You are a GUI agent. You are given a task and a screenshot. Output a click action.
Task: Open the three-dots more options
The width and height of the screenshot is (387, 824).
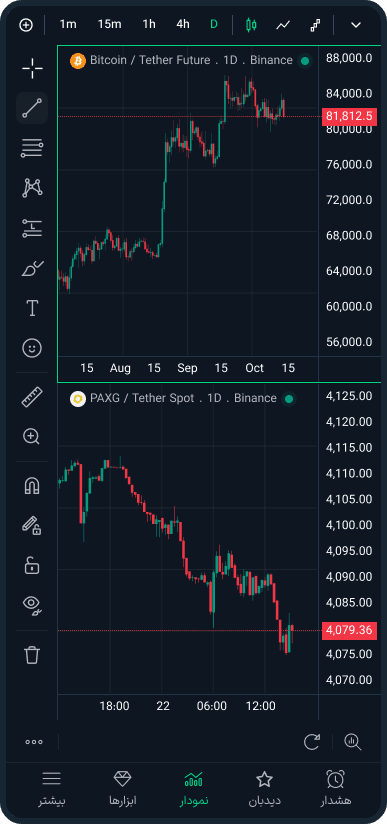[x=34, y=742]
